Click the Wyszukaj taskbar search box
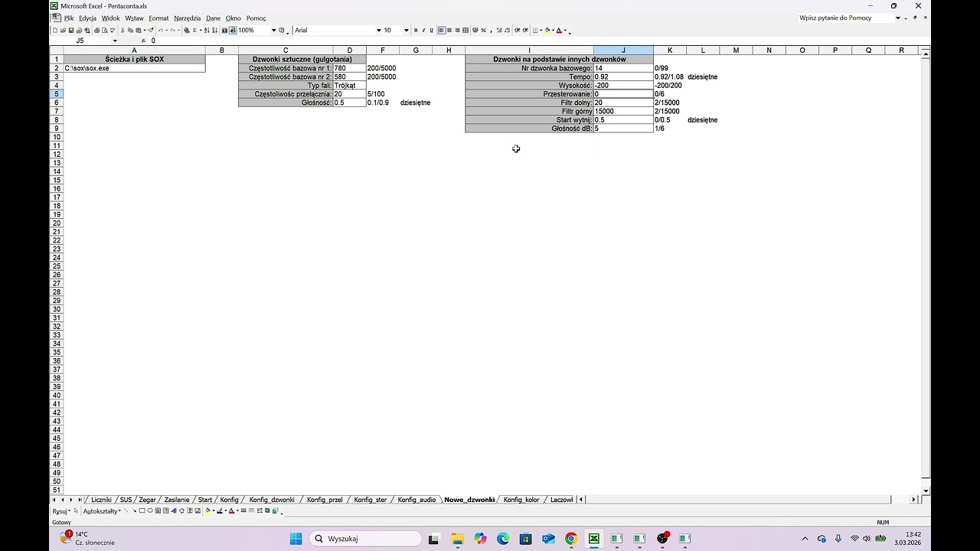The image size is (980, 551). click(365, 539)
